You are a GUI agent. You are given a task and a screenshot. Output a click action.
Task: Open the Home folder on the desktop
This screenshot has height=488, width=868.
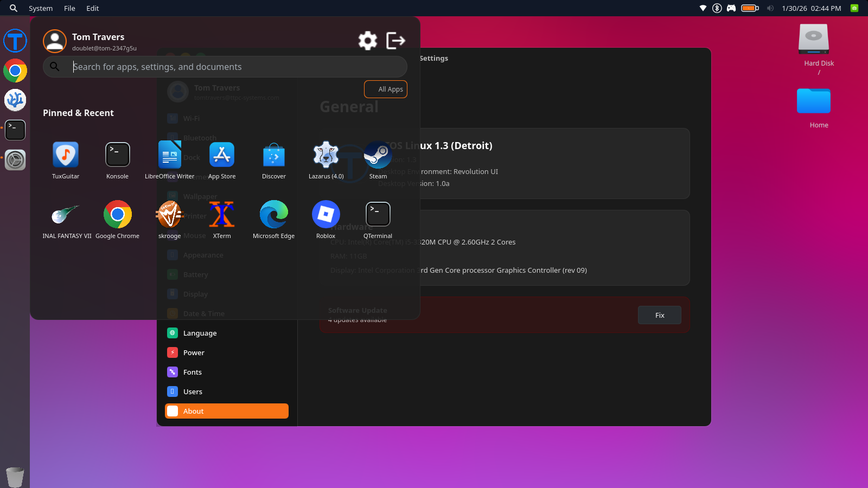point(814,101)
